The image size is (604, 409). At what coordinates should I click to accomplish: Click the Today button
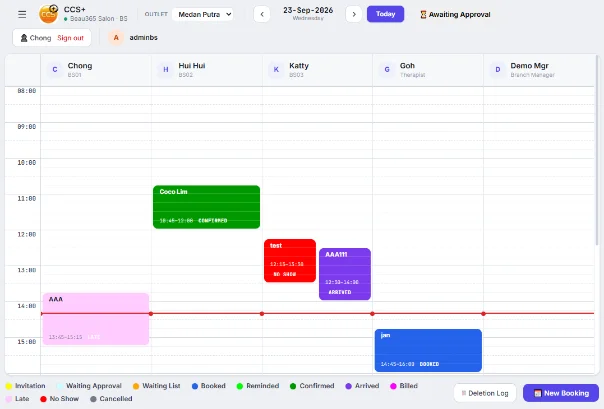(x=385, y=14)
